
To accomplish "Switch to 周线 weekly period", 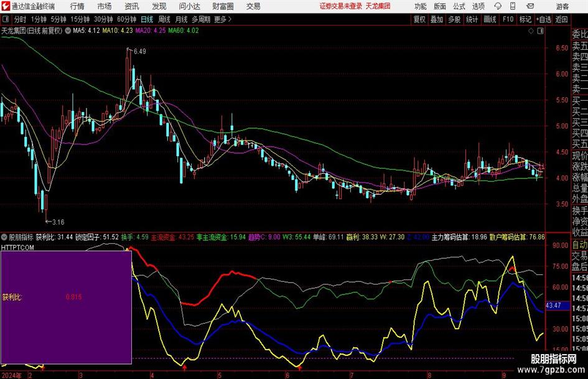I will coord(164,19).
